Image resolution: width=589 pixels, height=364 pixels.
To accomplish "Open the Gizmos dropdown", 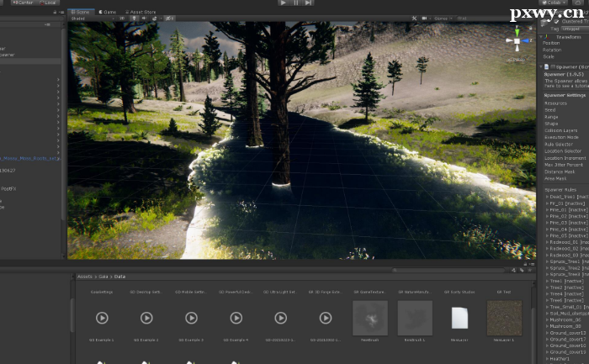I will 443,18.
